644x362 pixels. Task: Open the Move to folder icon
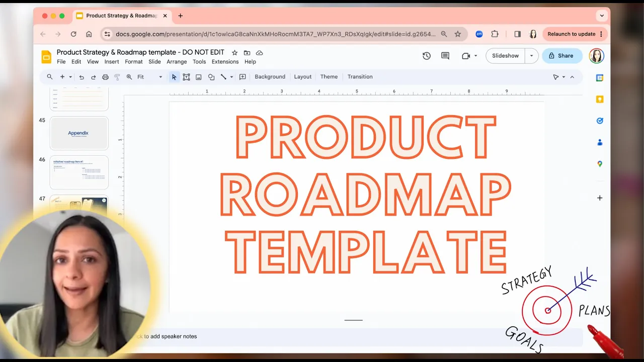[247, 53]
